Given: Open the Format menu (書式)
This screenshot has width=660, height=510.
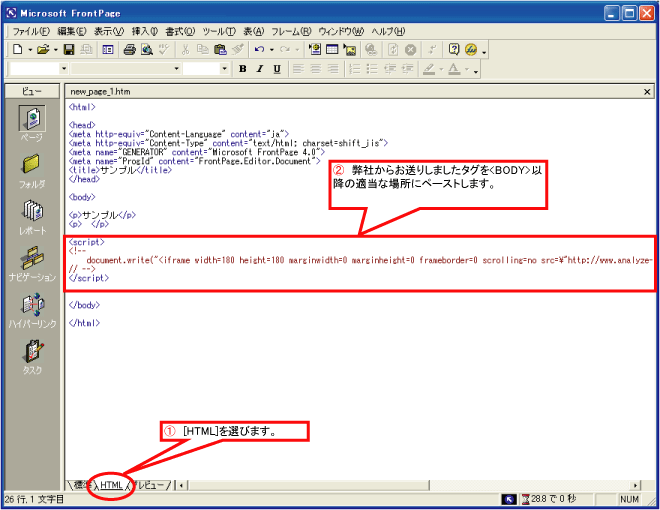Looking at the screenshot, I should click(180, 31).
